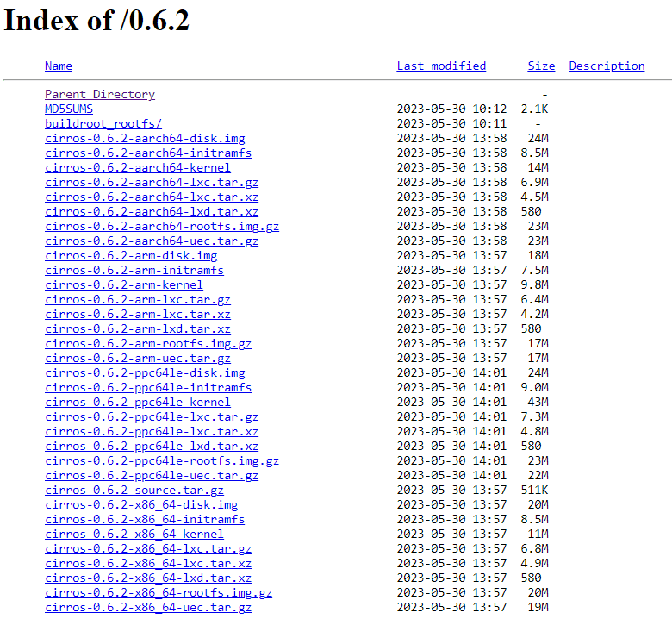
Task: Open the buildroot_rootfs/ folder
Action: [x=103, y=123]
